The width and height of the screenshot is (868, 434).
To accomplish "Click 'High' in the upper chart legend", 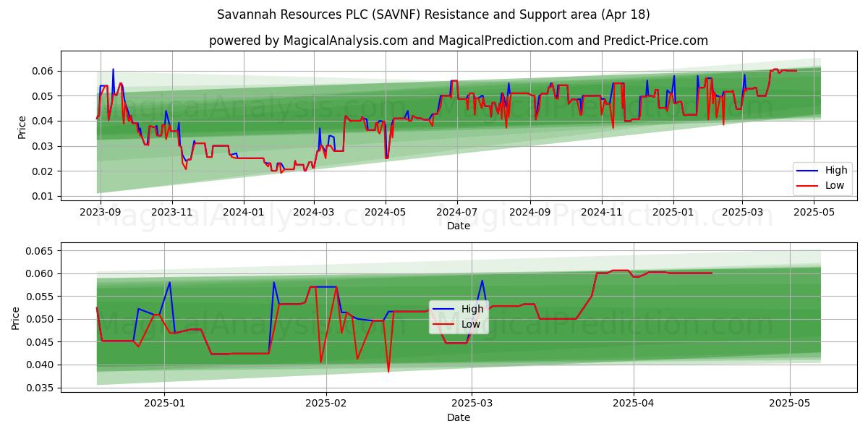I will (x=836, y=171).
